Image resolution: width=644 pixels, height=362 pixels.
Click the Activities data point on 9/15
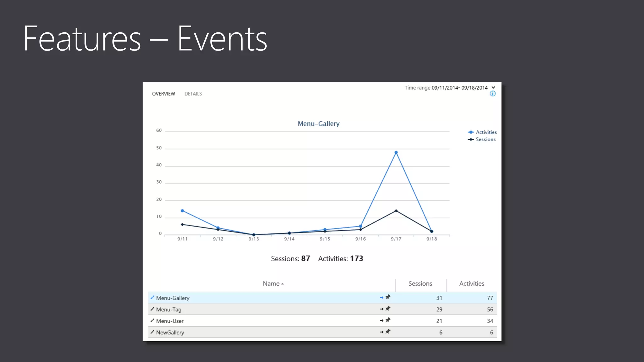click(x=325, y=230)
